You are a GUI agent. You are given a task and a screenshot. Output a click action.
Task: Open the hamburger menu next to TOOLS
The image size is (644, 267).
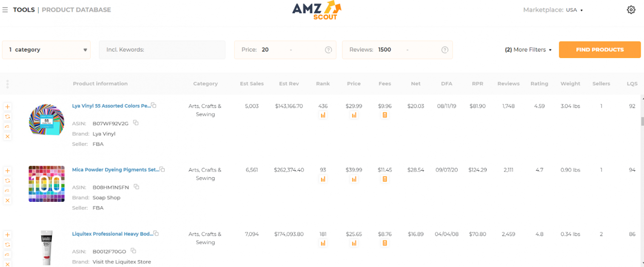pyautogui.click(x=5, y=10)
